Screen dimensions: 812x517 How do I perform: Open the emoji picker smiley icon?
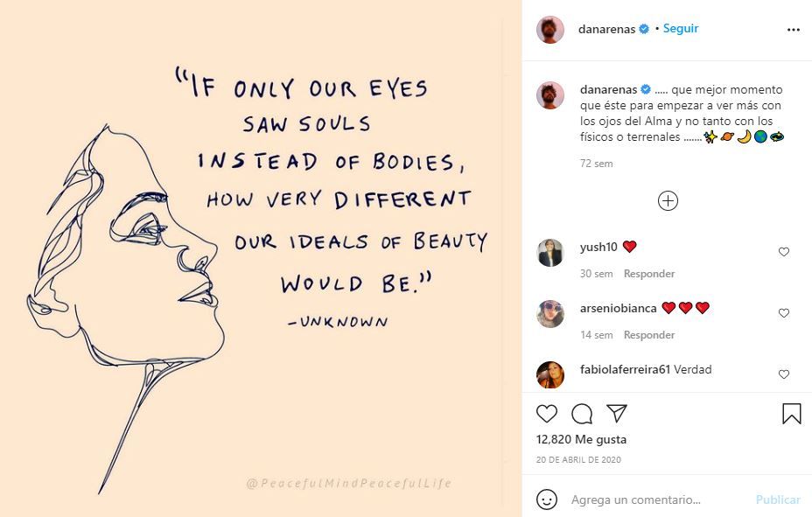click(x=547, y=500)
